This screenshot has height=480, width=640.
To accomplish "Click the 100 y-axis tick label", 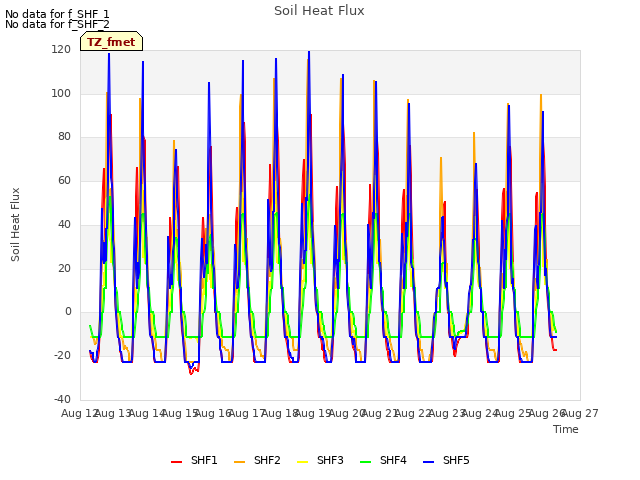I will pyautogui.click(x=61, y=93).
